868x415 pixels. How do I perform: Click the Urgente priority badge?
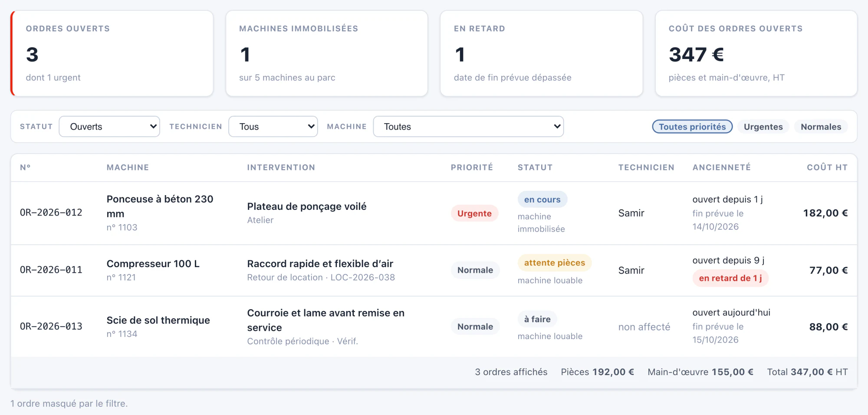click(x=474, y=213)
